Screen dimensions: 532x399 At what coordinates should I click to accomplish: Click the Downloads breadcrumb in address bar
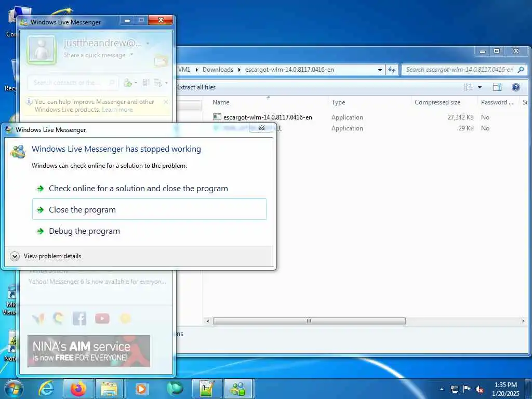point(218,70)
